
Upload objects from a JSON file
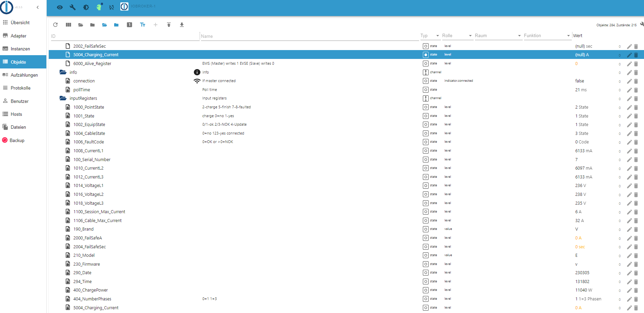pyautogui.click(x=169, y=25)
